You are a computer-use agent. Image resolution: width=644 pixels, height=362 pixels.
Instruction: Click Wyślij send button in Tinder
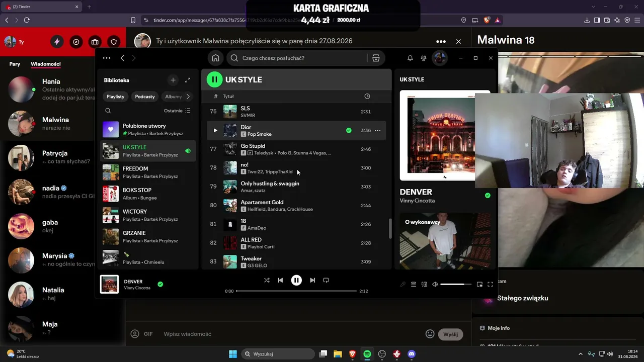coord(450,334)
